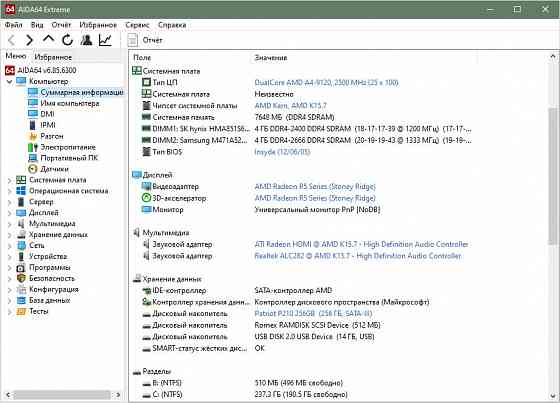Click the Хранение данных section drive icon

[137, 279]
